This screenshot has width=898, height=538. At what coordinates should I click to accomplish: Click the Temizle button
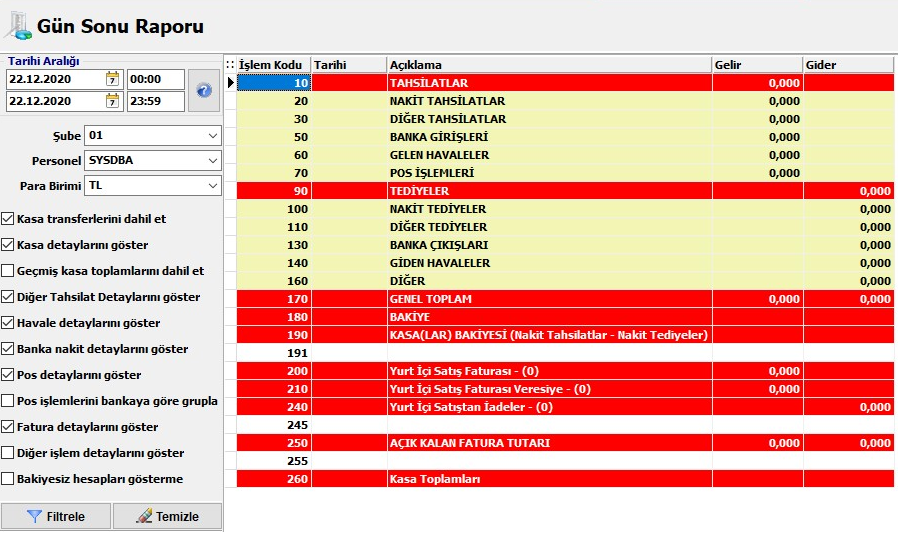click(x=167, y=516)
